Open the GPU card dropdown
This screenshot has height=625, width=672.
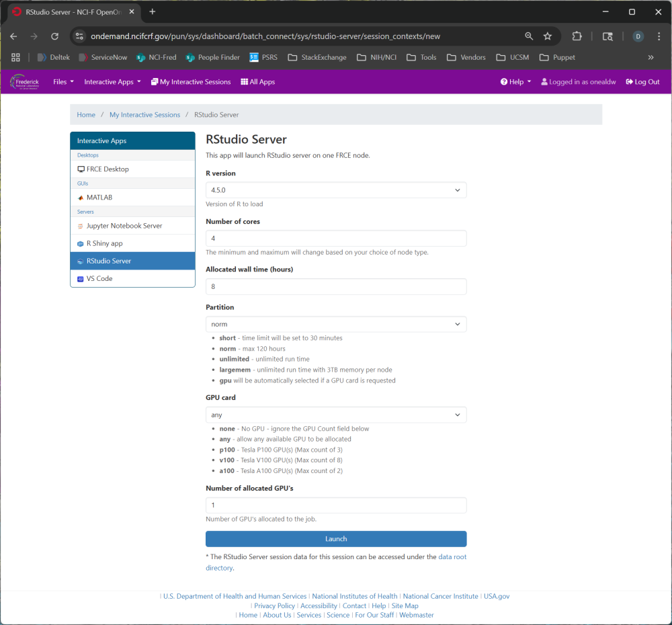335,415
